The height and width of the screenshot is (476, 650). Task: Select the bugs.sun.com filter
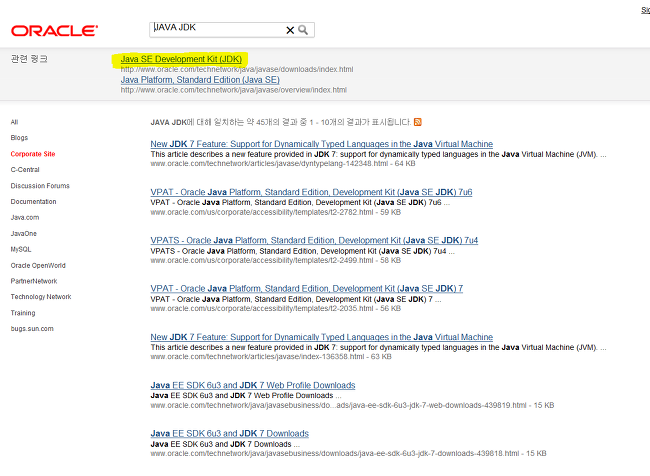point(32,329)
